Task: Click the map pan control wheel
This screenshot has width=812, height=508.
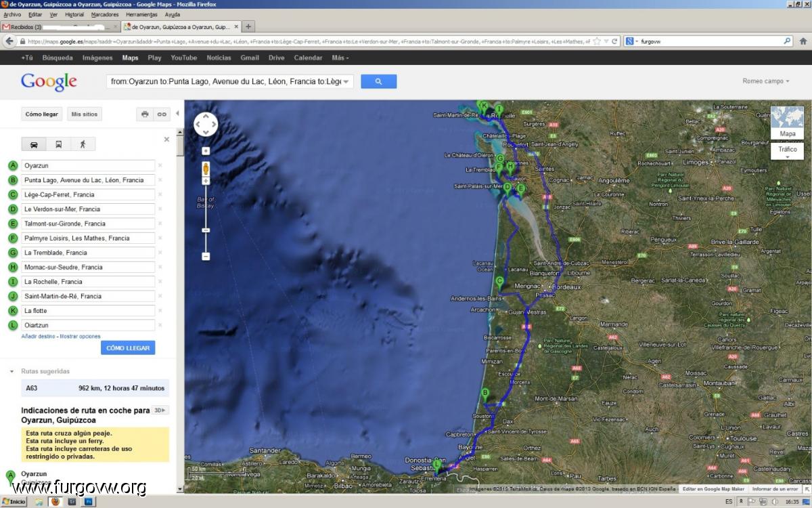Action: [x=206, y=125]
